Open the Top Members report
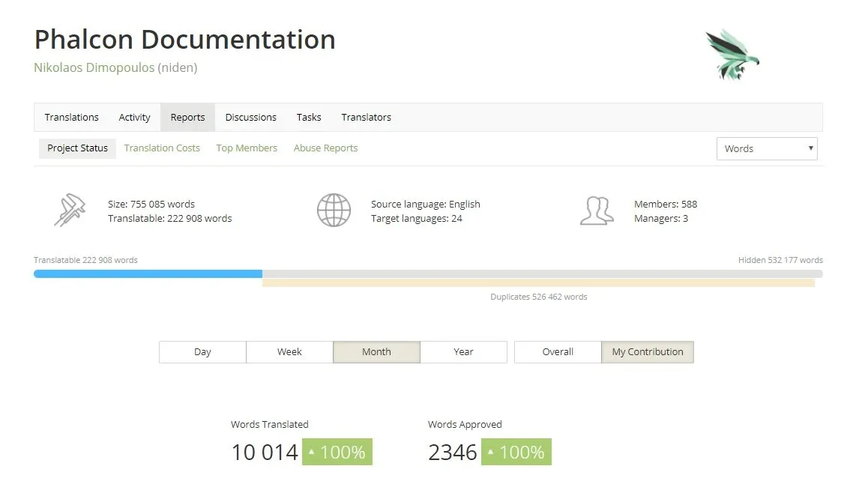Image resolution: width=868 pixels, height=493 pixels. (x=247, y=148)
